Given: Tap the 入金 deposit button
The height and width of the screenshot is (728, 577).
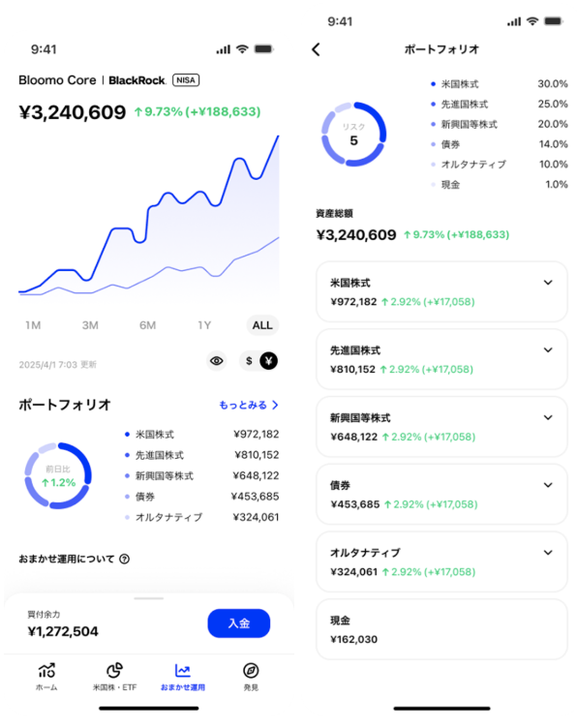Looking at the screenshot, I should pyautogui.click(x=238, y=623).
